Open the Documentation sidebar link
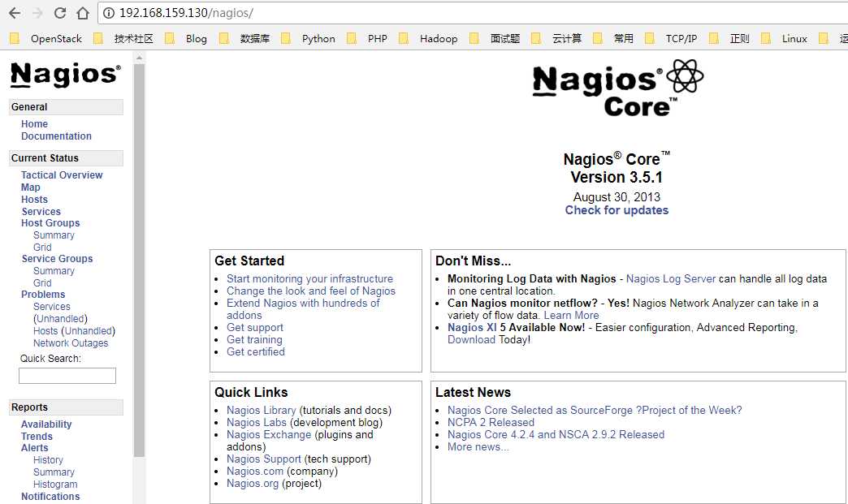This screenshot has width=848, height=504. click(x=56, y=136)
